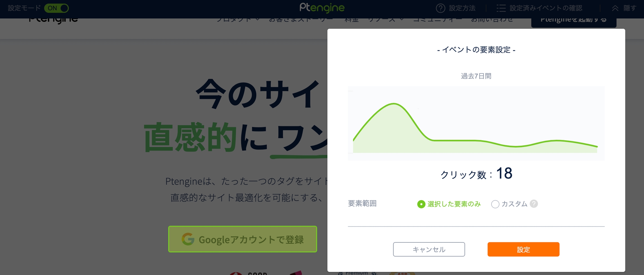Expand the プロダクト dropdown menu
Screen dimensions: 644x275
[238, 20]
